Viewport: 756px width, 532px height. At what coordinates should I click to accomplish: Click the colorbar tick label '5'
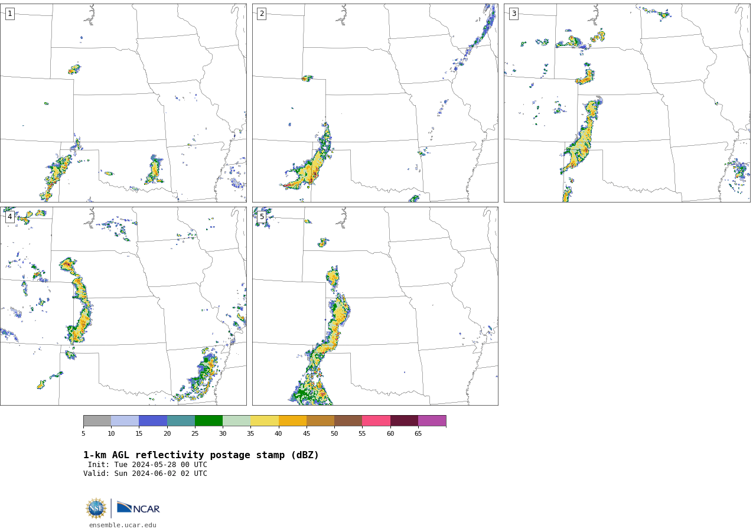(x=83, y=434)
